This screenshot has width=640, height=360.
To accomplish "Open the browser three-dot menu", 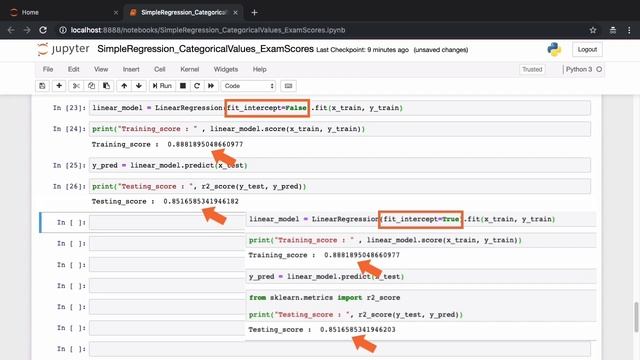I will 629,30.
